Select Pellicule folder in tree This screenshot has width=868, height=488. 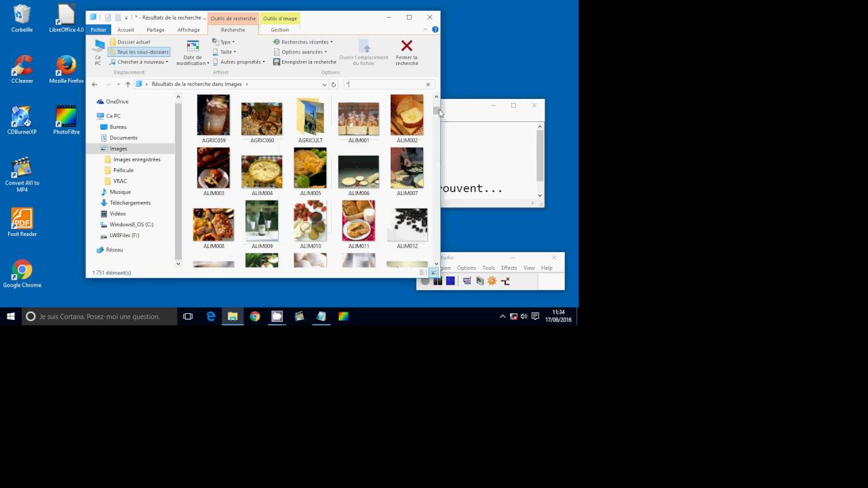pyautogui.click(x=123, y=170)
